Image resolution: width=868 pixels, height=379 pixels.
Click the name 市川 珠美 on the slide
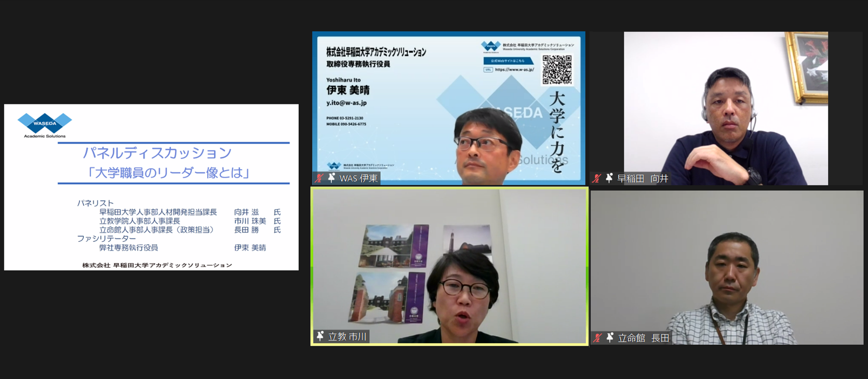click(x=250, y=221)
